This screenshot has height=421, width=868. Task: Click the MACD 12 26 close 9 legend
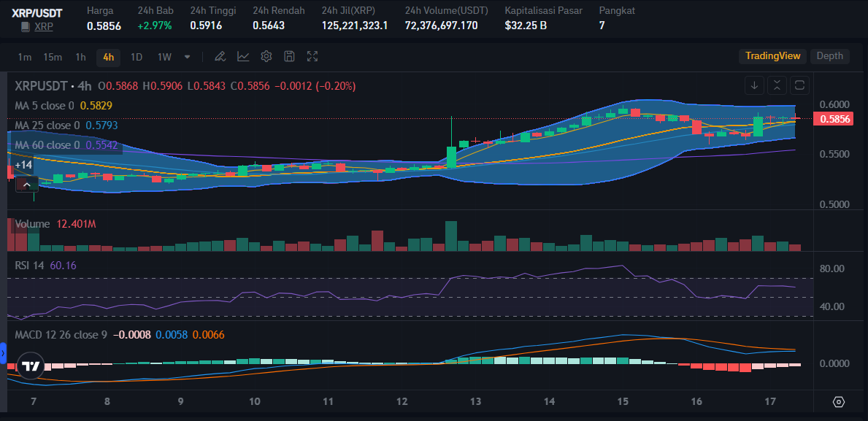pos(61,335)
